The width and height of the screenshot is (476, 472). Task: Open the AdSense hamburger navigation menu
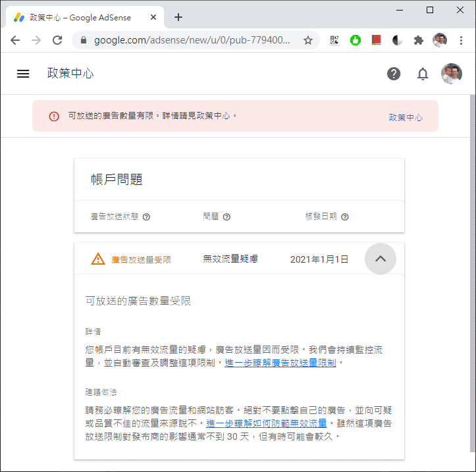23,74
